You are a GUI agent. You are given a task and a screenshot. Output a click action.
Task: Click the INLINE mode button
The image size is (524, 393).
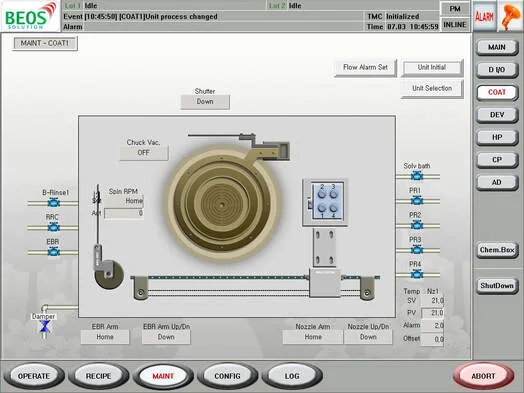(455, 25)
